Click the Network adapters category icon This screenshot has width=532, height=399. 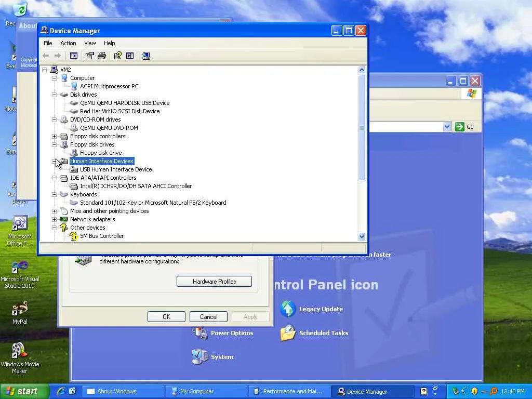pyautogui.click(x=64, y=220)
